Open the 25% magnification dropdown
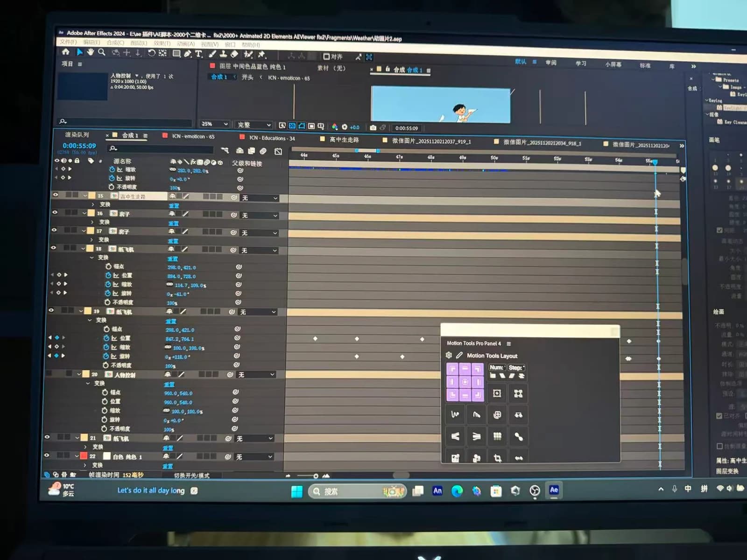The height and width of the screenshot is (560, 747). coord(215,124)
